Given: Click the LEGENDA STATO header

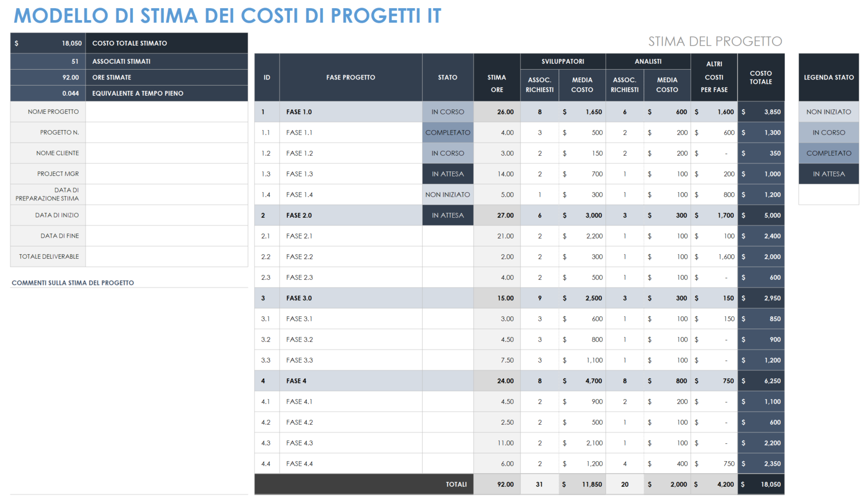Looking at the screenshot, I should pos(829,77).
